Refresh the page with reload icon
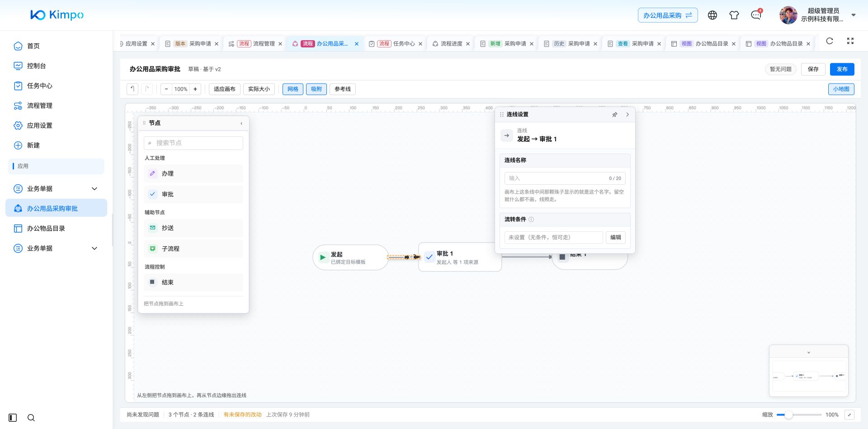The height and width of the screenshot is (429, 868). point(830,41)
